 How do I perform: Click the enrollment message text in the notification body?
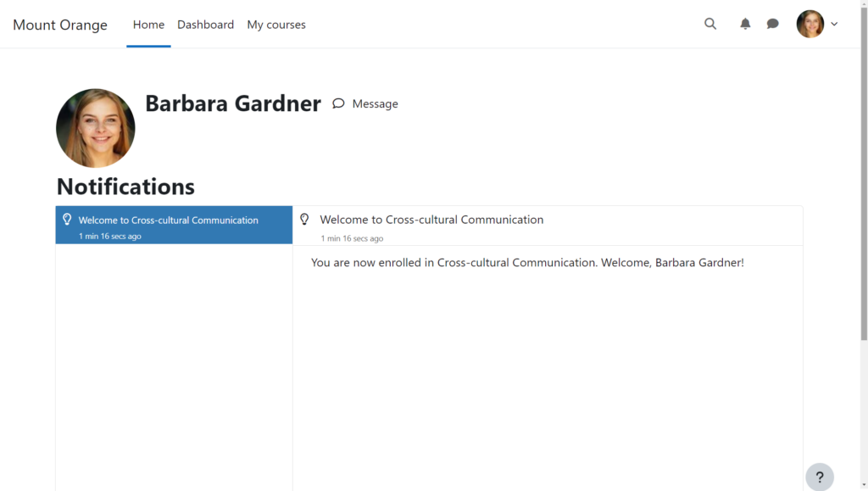tap(527, 263)
